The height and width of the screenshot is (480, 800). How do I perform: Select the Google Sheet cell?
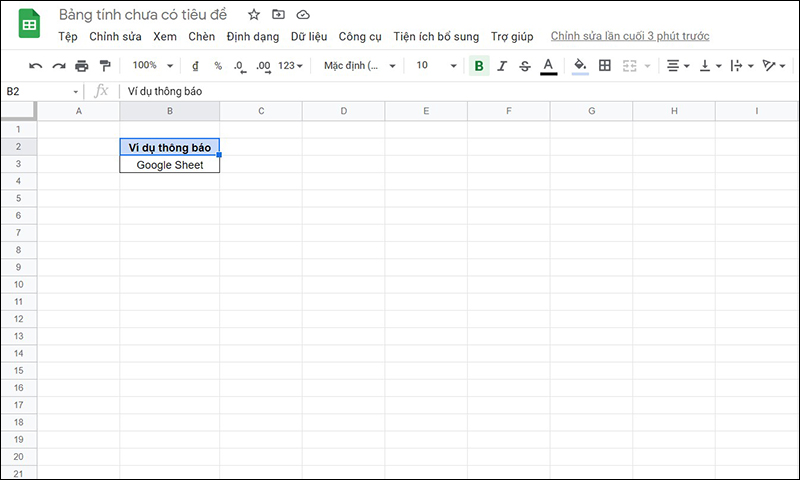click(x=170, y=164)
